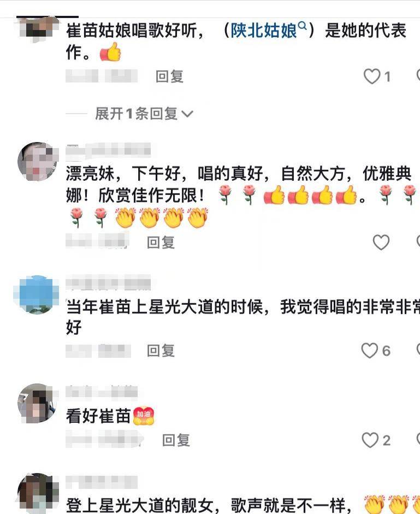Tap the search icon beside 陕北姑娘
420x514 pixels.
[303, 25]
